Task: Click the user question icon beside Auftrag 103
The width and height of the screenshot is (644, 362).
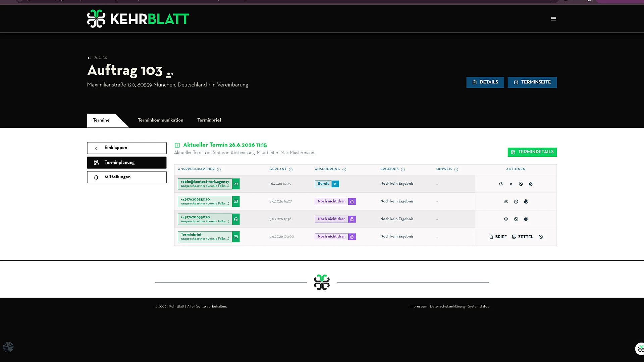Action: coord(170,75)
